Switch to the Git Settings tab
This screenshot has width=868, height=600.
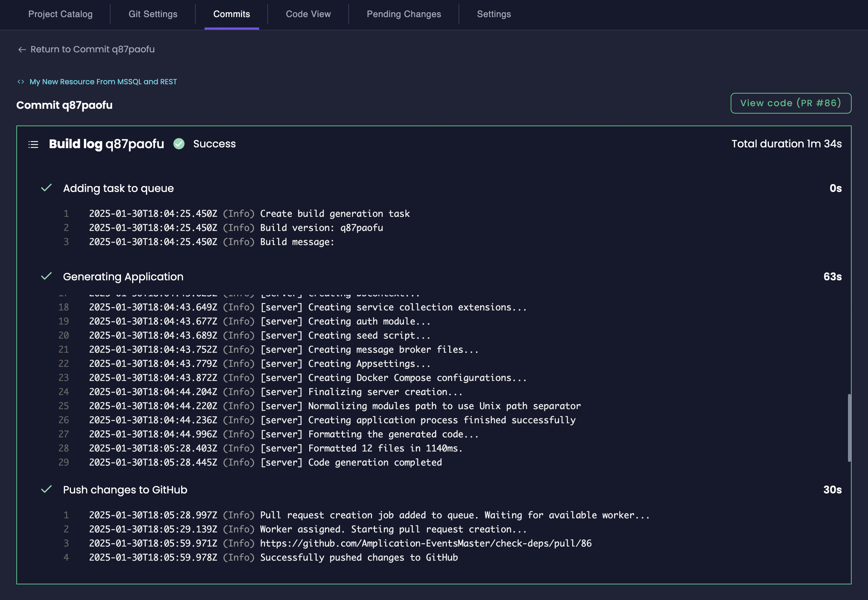(x=153, y=14)
